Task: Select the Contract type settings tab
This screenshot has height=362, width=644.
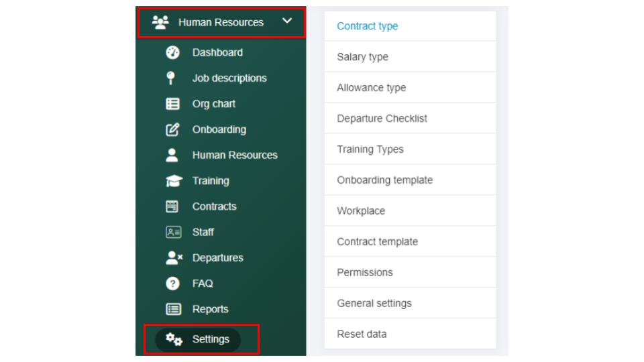Action: pyautogui.click(x=367, y=26)
